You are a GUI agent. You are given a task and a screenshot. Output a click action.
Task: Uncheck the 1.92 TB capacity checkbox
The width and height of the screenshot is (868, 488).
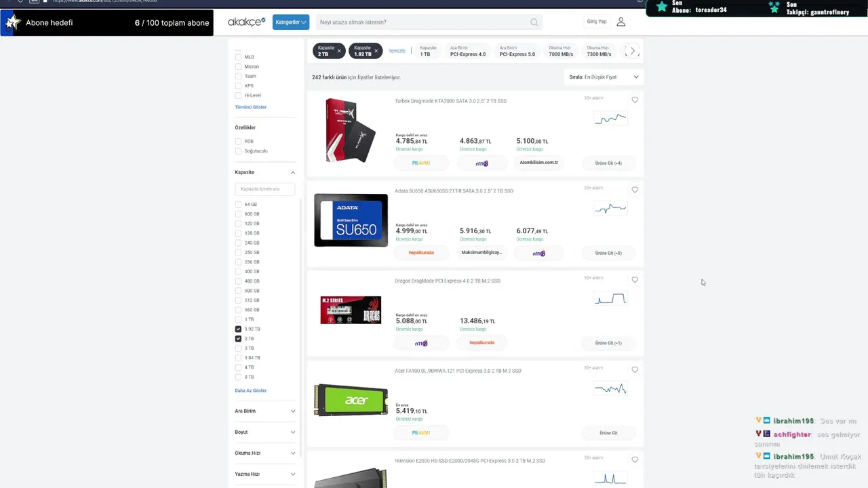coord(238,329)
